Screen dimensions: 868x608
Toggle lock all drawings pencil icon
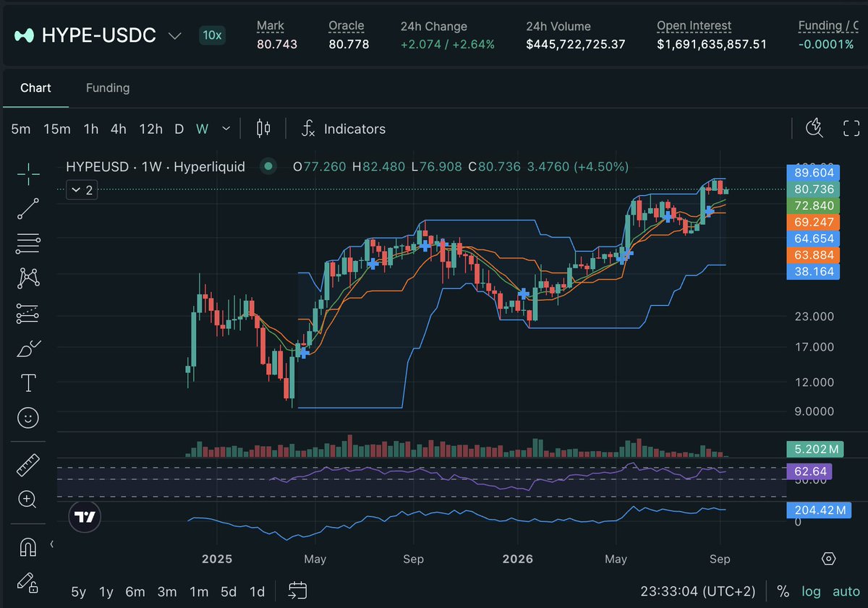pos(28,581)
